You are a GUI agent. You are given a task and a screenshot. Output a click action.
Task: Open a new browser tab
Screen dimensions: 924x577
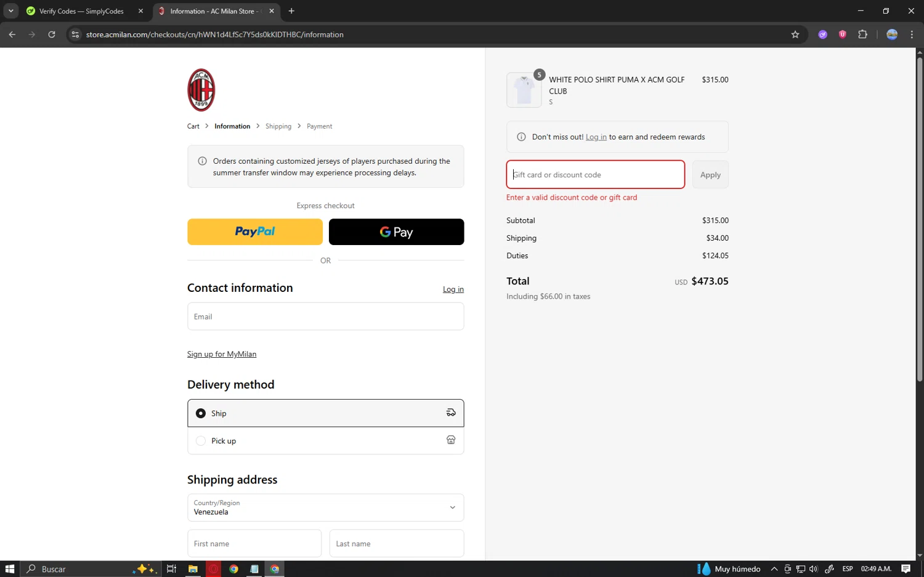tap(291, 11)
